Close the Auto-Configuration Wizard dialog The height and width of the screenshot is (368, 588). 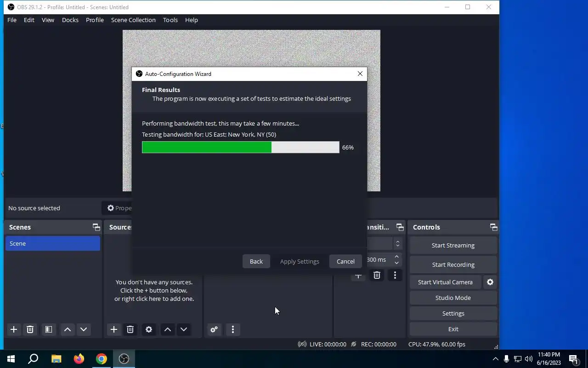pos(360,74)
